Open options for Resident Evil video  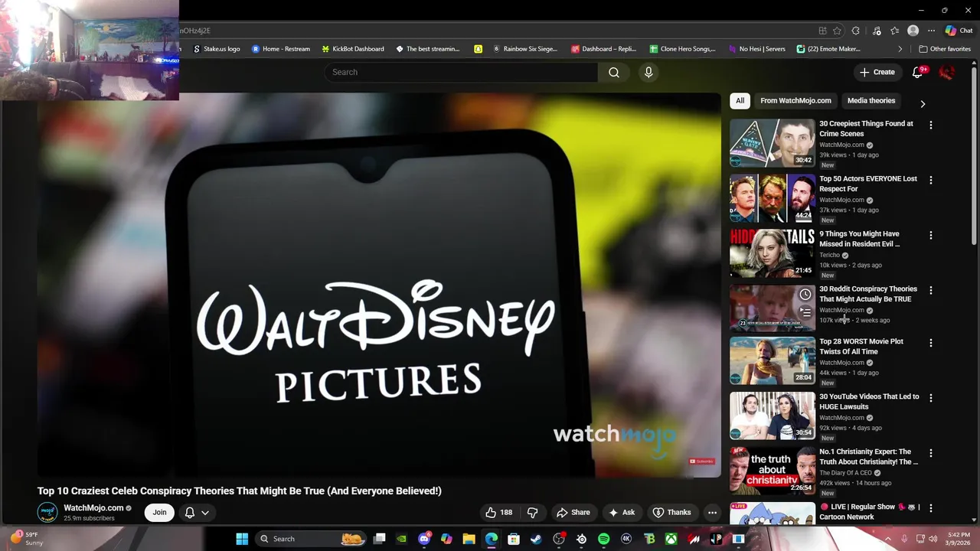931,235
